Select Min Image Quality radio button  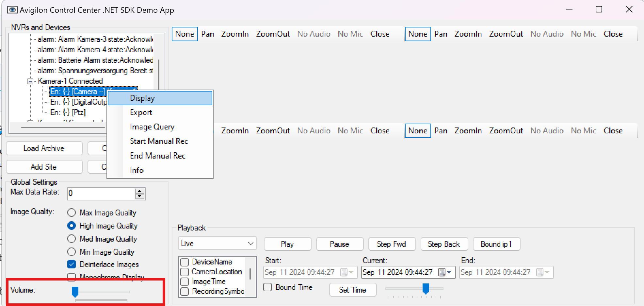click(72, 252)
